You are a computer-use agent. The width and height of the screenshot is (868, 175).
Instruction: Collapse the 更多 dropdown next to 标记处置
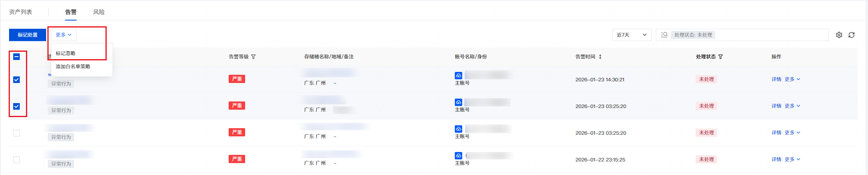(x=64, y=35)
